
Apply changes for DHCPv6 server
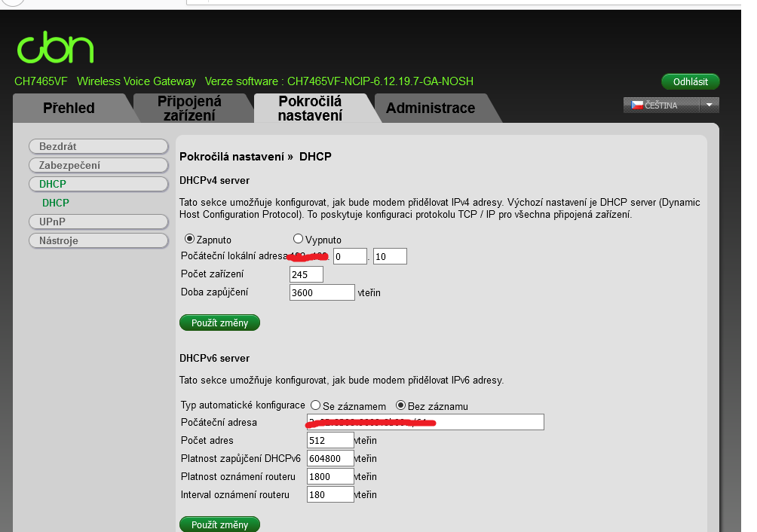219,524
